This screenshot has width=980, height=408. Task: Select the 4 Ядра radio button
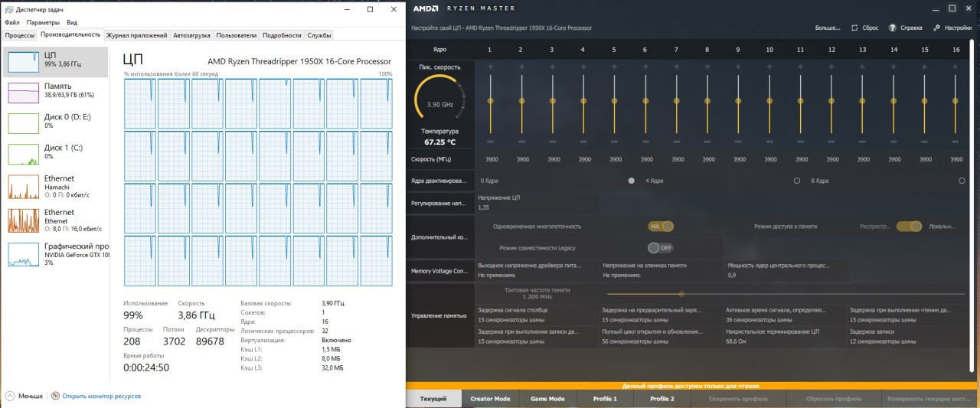pos(797,181)
